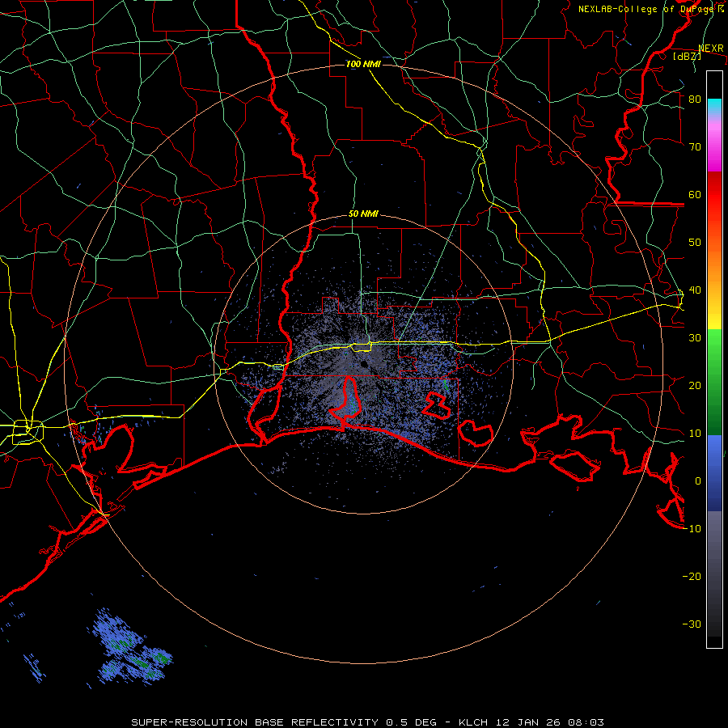
Task: Click the 60 value on dBZ scale
Action: pos(695,195)
